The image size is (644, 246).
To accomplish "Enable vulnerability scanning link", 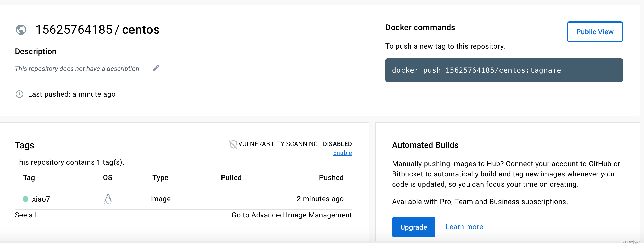I will (342, 153).
